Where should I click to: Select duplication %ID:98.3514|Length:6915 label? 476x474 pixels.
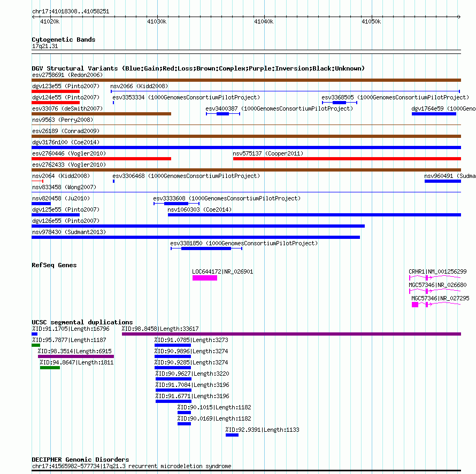(x=75, y=351)
